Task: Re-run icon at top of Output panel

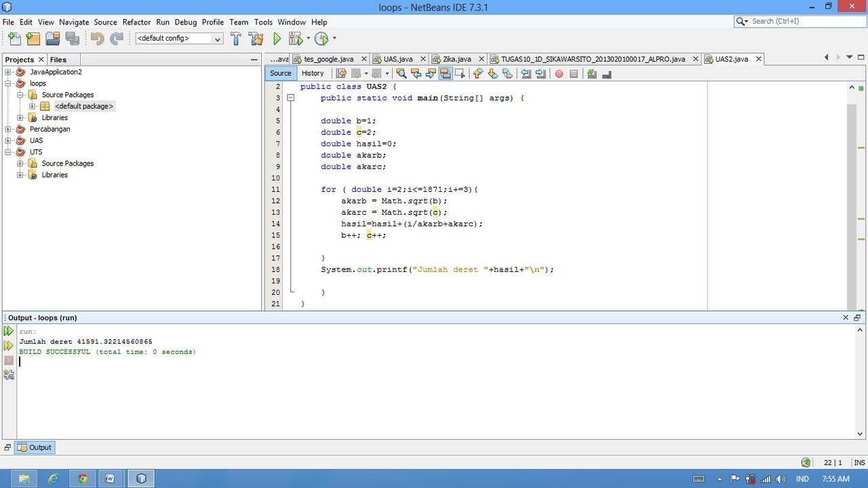Action: [9, 331]
